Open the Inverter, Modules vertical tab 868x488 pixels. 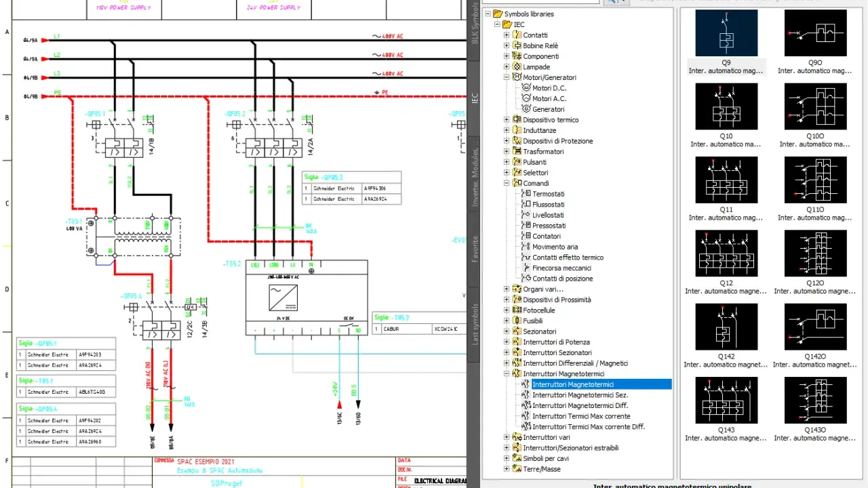click(x=475, y=173)
